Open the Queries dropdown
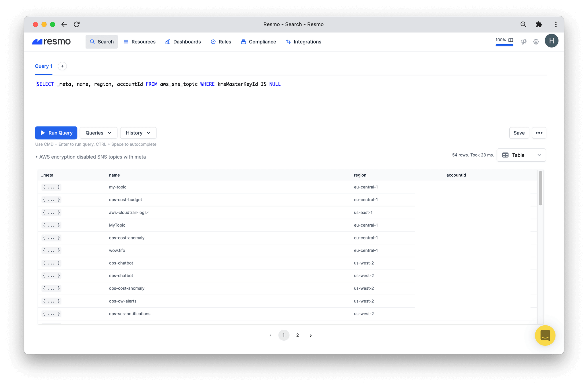This screenshot has width=588, height=386. coord(98,133)
